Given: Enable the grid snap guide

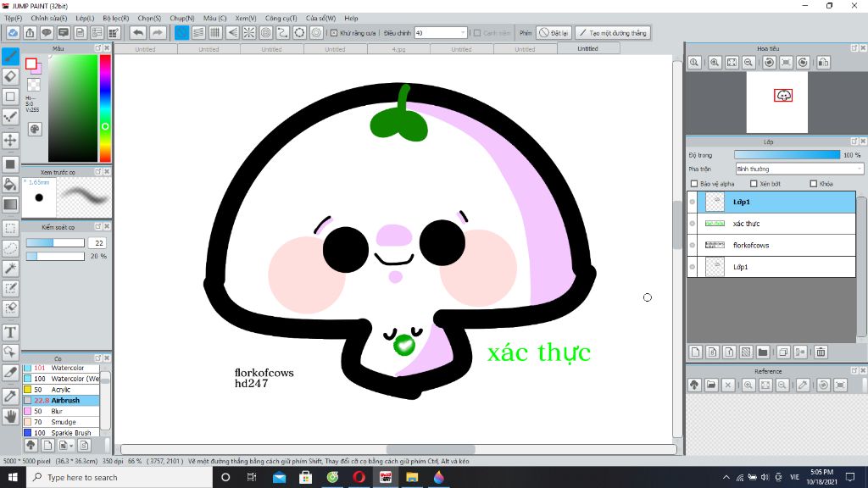Looking at the screenshot, I should (x=215, y=33).
